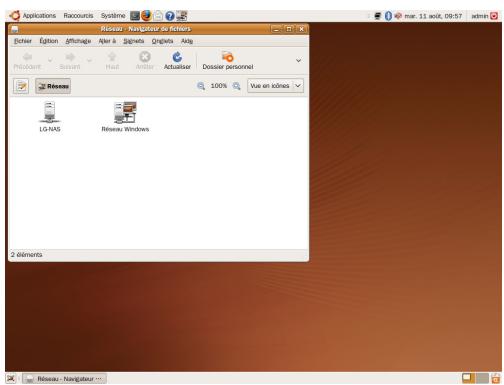Reload the view with Actualiser

(177, 60)
